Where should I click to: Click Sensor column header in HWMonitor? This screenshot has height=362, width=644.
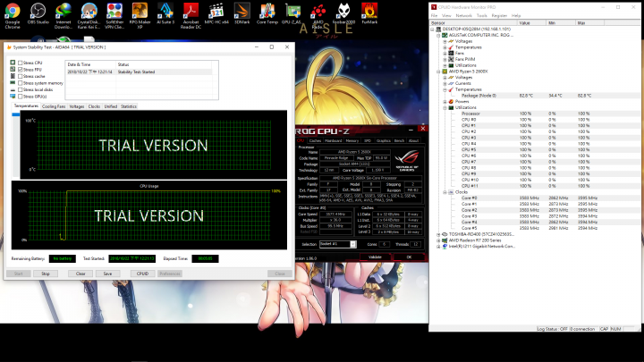[x=473, y=23]
